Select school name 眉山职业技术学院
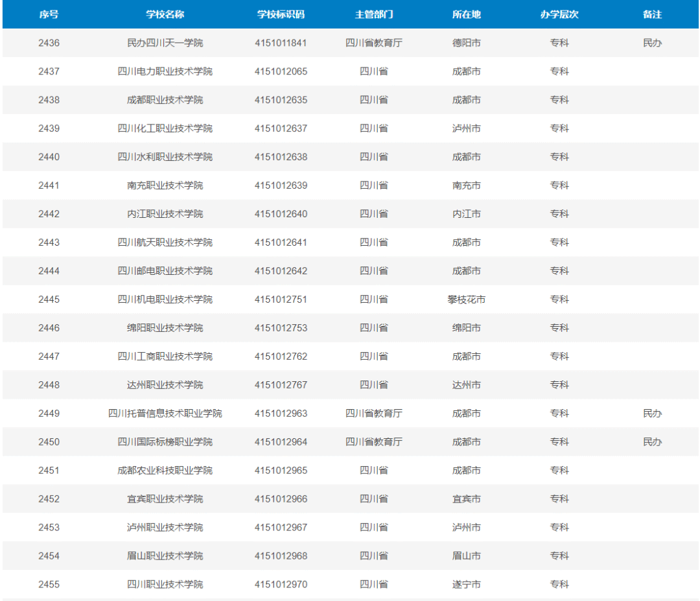The width and height of the screenshot is (700, 601). tap(165, 556)
